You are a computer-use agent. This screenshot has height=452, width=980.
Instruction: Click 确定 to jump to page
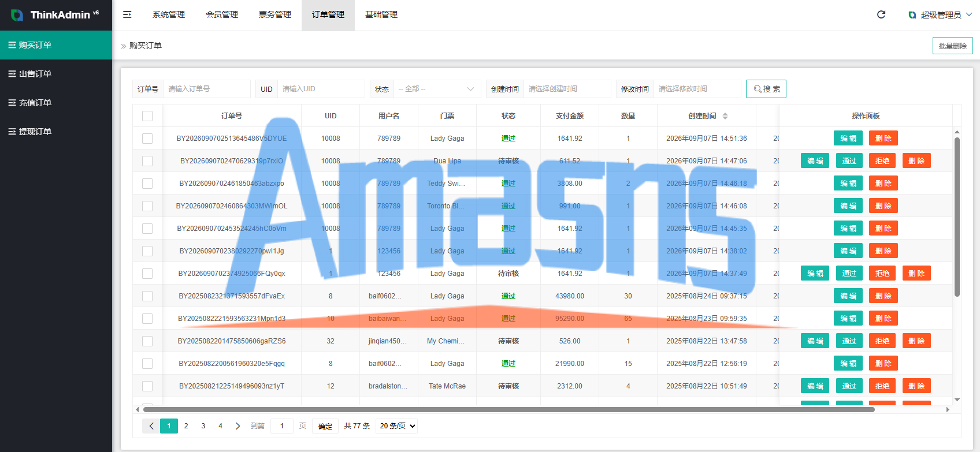pyautogui.click(x=325, y=426)
